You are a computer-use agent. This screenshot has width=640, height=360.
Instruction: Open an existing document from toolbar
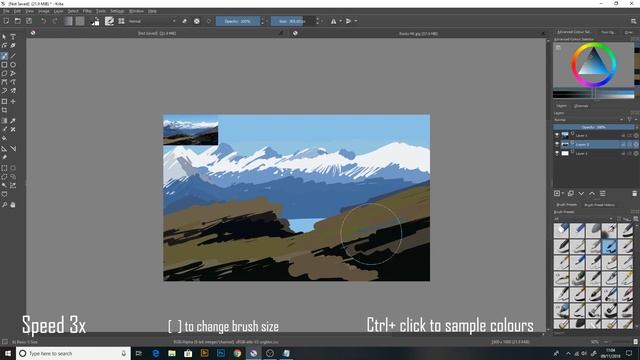pos(18,21)
